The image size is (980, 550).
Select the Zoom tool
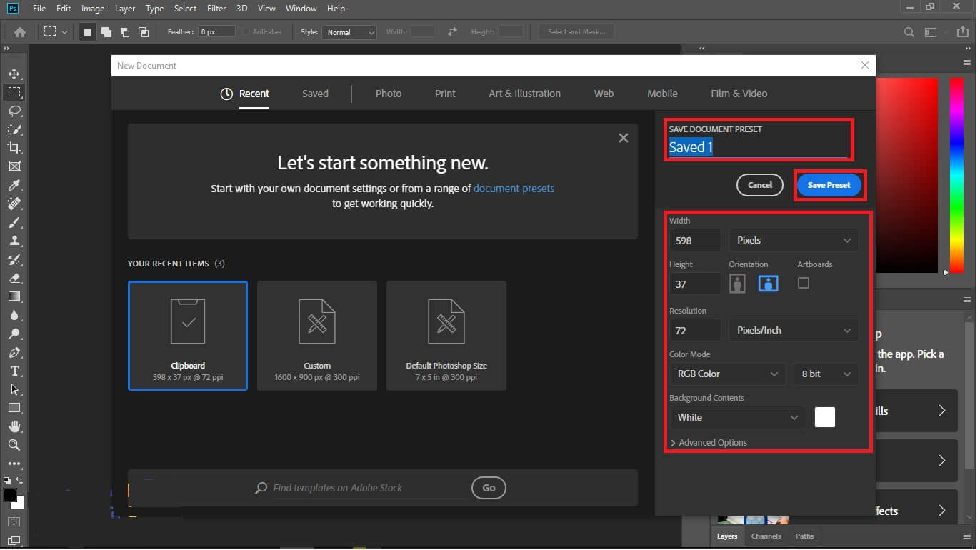tap(14, 445)
